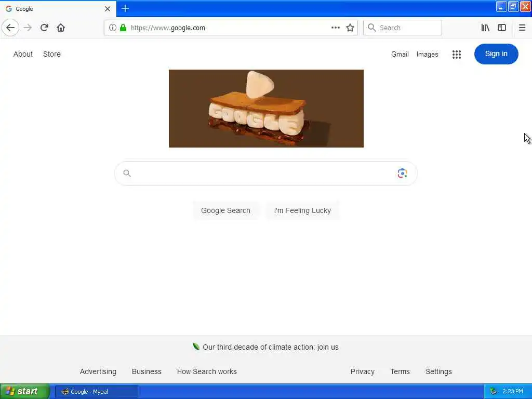Click the 2:23 PM taskbar clock
This screenshot has width=532, height=399.
(x=513, y=392)
